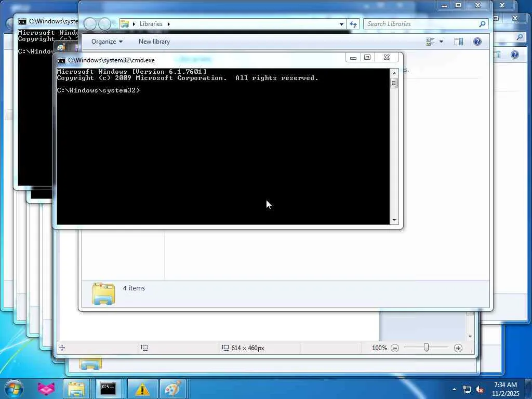The width and height of the screenshot is (532, 399).
Task: Switch to Windows Explorer on taskbar
Action: pos(77,389)
